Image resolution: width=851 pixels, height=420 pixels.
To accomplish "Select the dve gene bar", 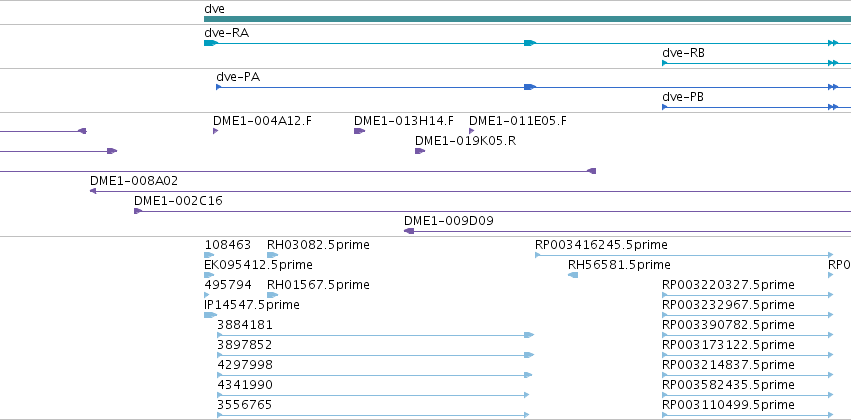I will [x=527, y=19].
